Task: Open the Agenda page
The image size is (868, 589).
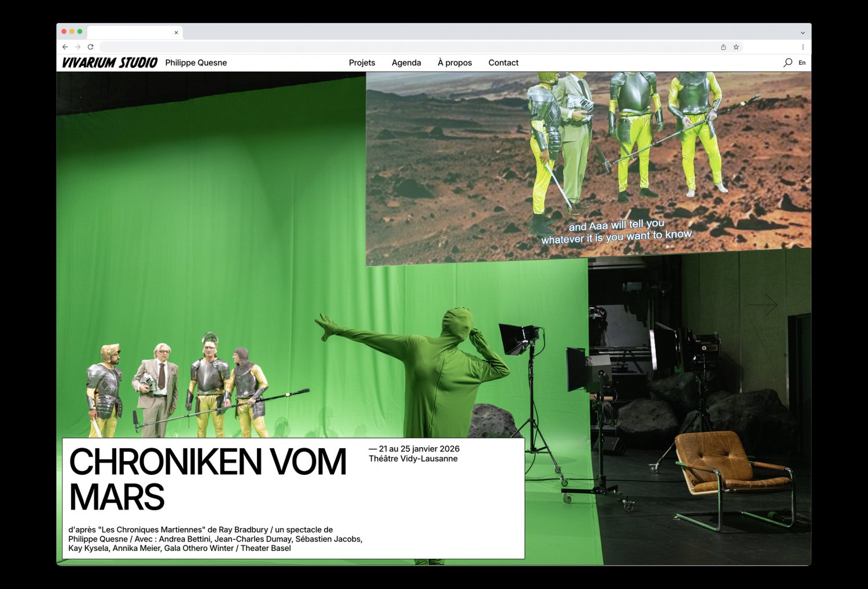Action: (406, 63)
